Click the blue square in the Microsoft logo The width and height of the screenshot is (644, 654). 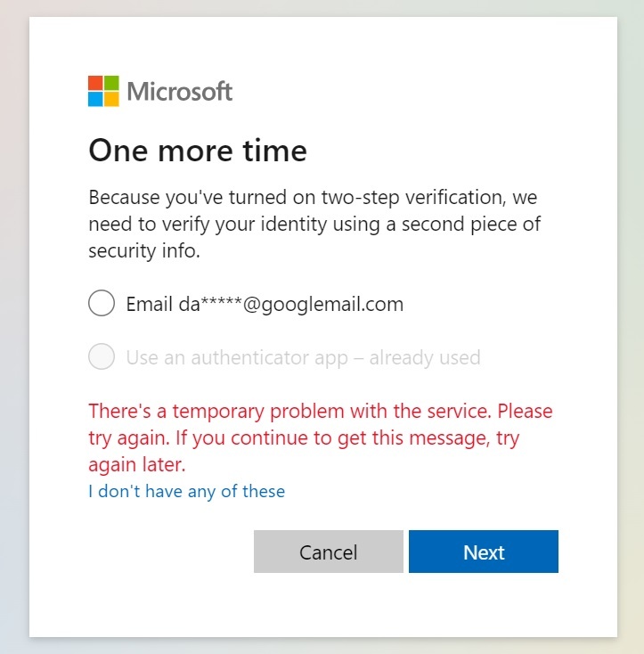point(95,99)
